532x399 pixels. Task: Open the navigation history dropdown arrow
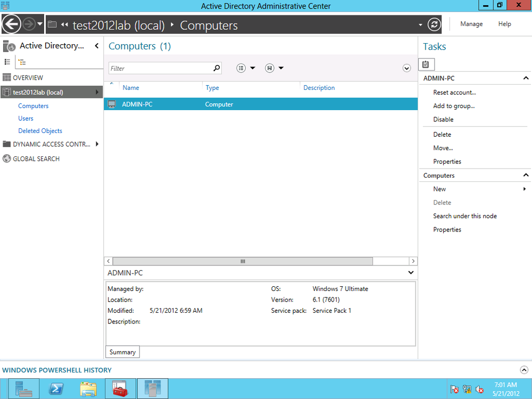(x=40, y=24)
